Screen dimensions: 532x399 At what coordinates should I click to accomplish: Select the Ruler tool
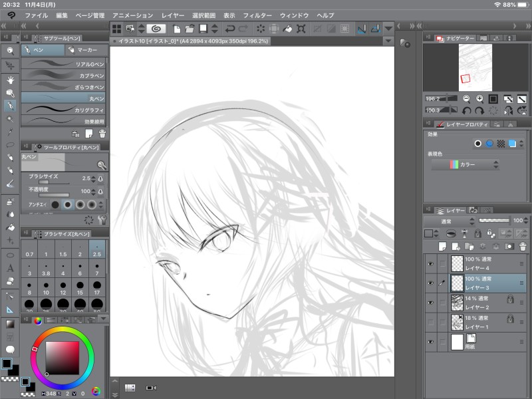tap(10, 309)
